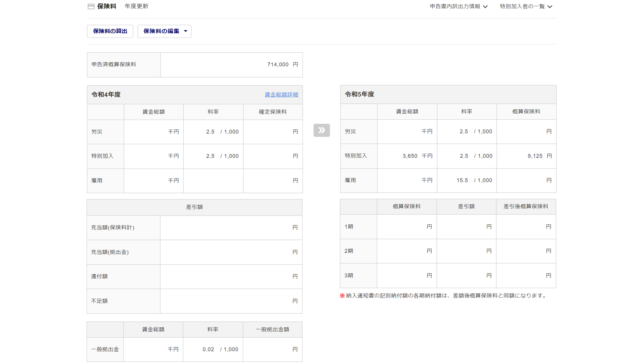This screenshot has width=629, height=364.
Task: Click 令和4年度 労災 賃金総額 cell
Action: [154, 132]
